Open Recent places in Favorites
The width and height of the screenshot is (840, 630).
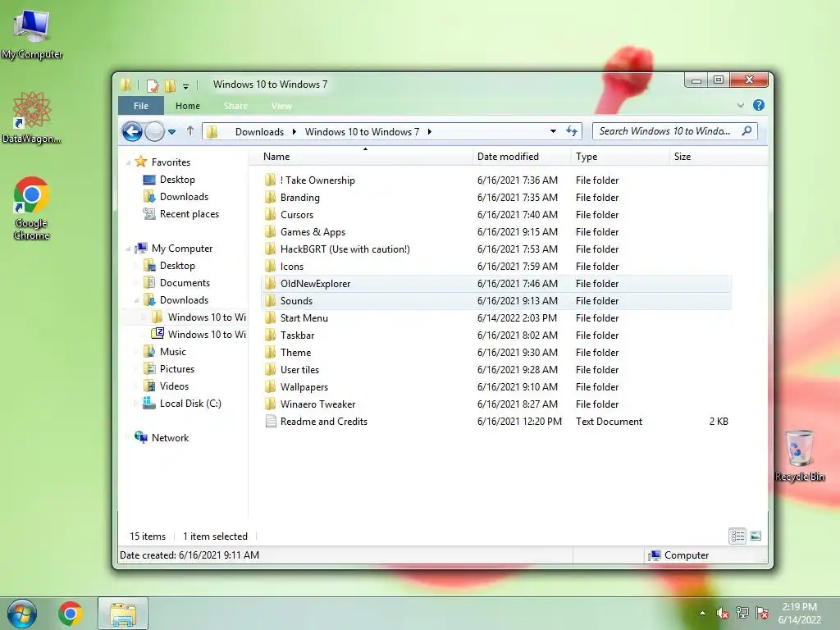coord(189,214)
